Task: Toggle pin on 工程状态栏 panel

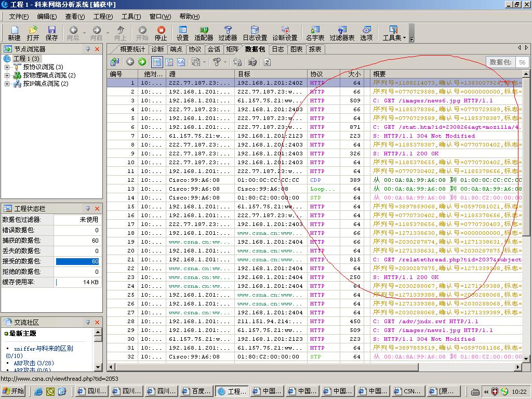Action: point(88,208)
